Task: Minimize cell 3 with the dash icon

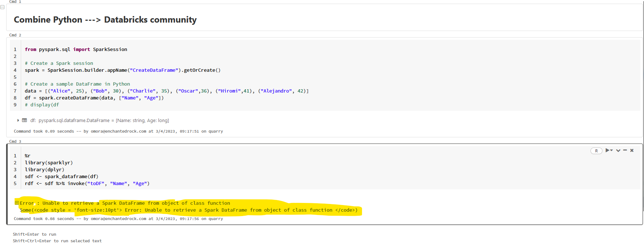Action: point(625,150)
